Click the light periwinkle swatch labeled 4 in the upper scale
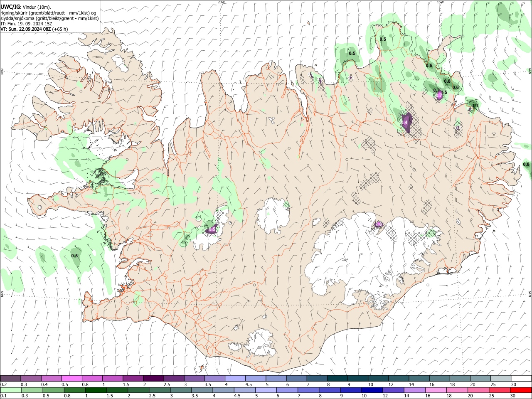Image resolution: width=532 pixels, height=399 pixels. [235, 379]
